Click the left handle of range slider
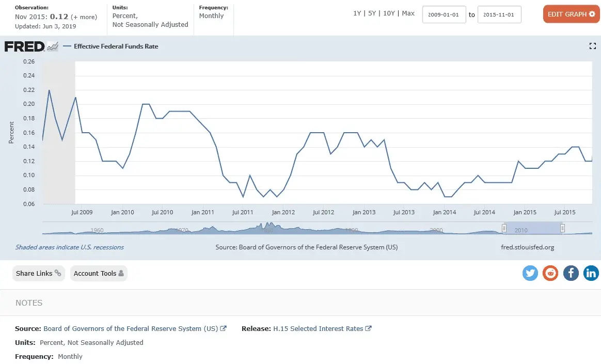 coord(504,228)
